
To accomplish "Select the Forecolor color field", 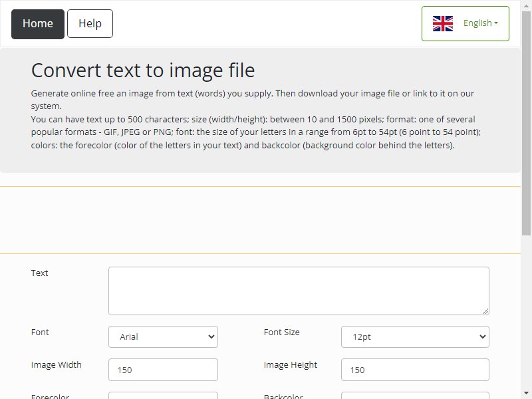I will pos(163,396).
